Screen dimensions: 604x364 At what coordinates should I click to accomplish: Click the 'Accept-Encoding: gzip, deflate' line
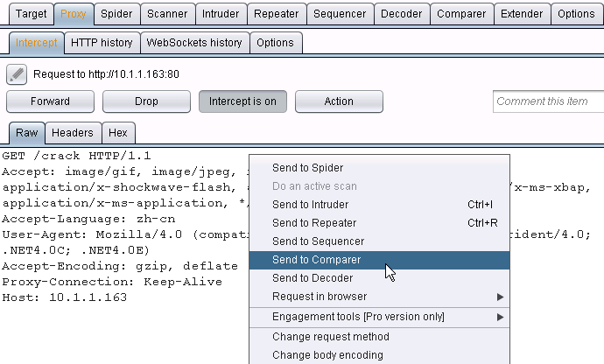pos(120,266)
